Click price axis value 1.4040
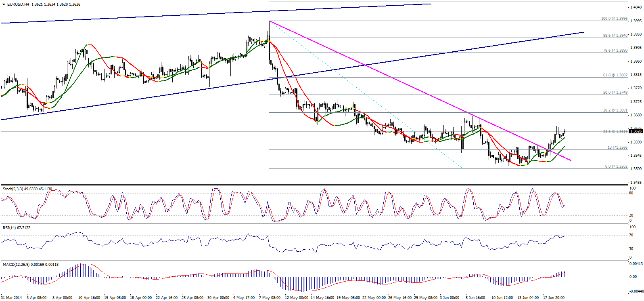The height and width of the screenshot is (301, 644). 636,7
